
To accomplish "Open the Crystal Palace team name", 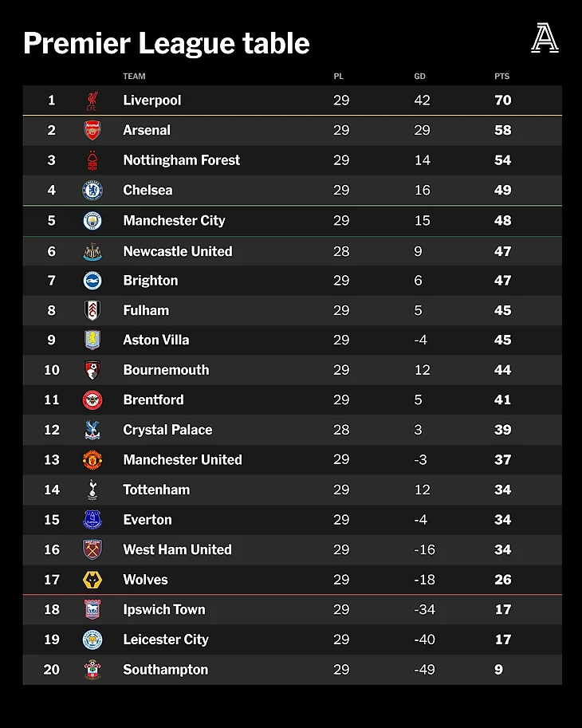I will (x=167, y=430).
